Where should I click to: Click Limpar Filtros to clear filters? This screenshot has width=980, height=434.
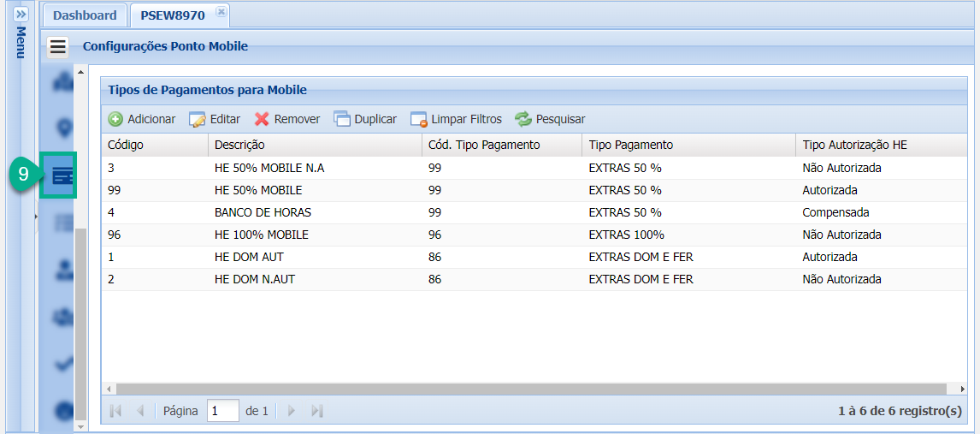[x=457, y=119]
